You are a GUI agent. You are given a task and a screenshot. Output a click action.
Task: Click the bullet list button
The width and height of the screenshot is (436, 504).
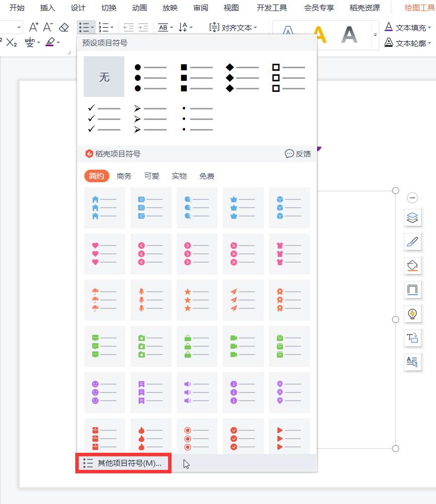(x=84, y=28)
